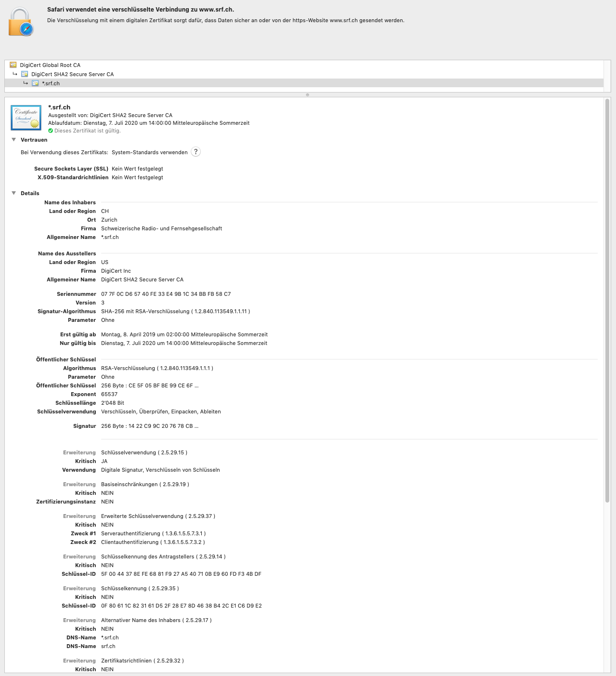Image resolution: width=616 pixels, height=676 pixels.
Task: Click the Kritisch value JA
Action: (x=104, y=461)
